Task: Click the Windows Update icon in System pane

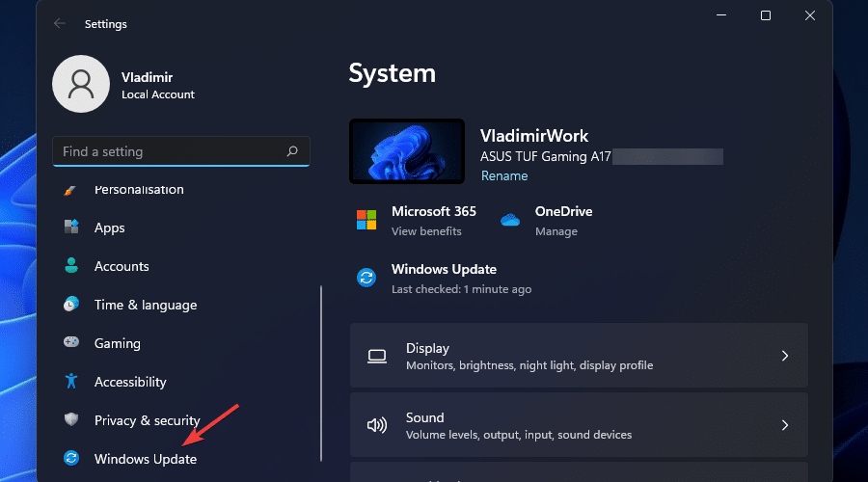Action: pyautogui.click(x=366, y=278)
